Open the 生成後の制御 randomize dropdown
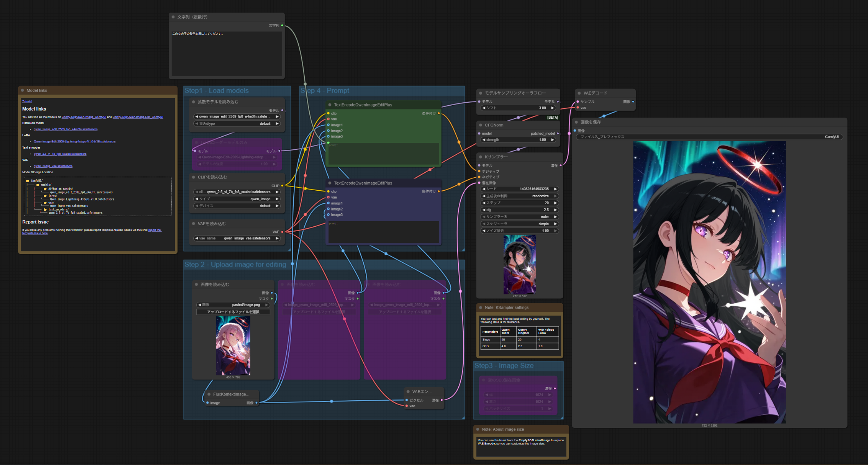Screen dimensions: 868x465 (x=519, y=196)
